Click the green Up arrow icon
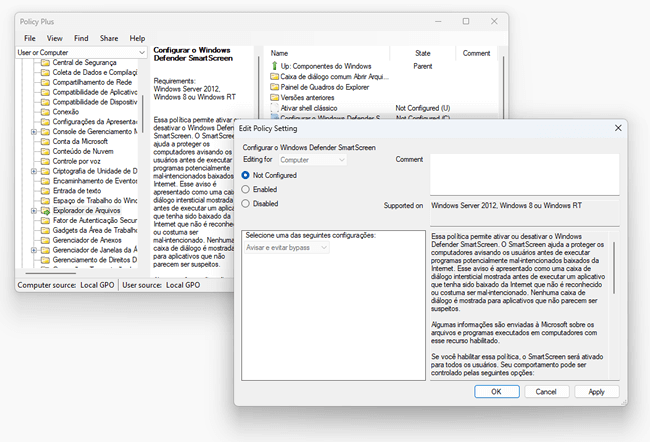This screenshot has height=442, width=650. (274, 66)
